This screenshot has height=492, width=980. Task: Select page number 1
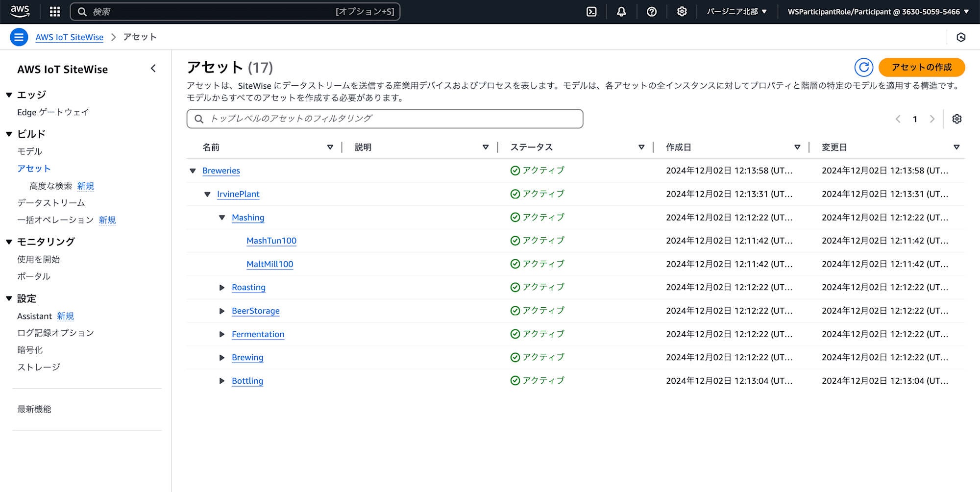tap(915, 119)
